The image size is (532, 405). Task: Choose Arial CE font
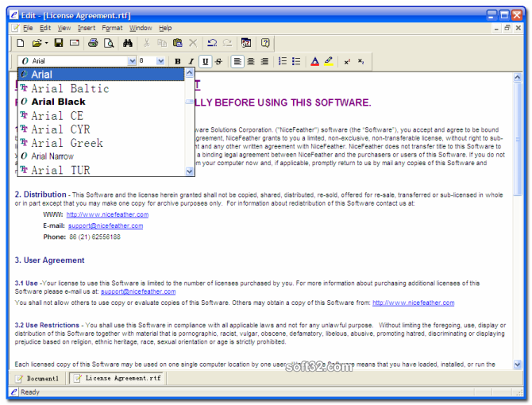[101, 115]
